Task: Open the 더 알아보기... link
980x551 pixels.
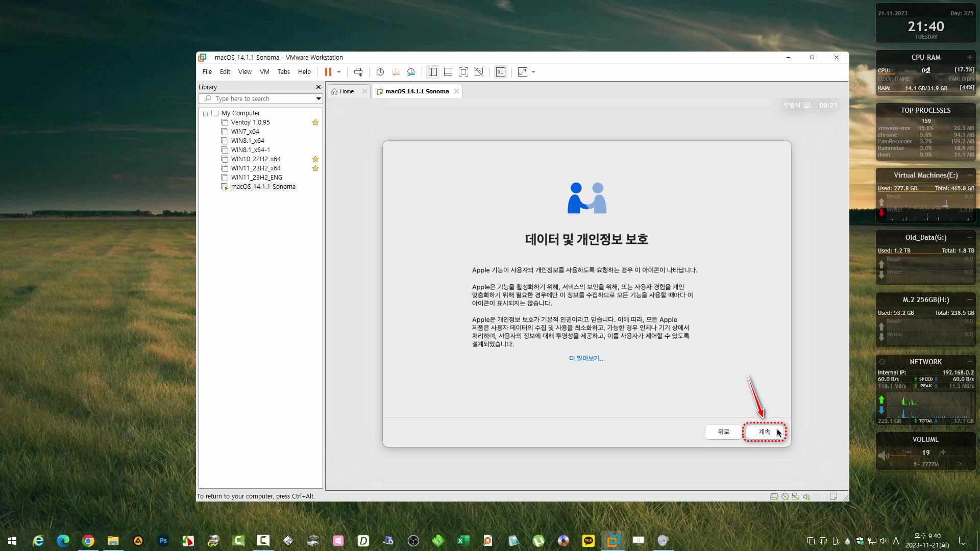Action: tap(586, 358)
